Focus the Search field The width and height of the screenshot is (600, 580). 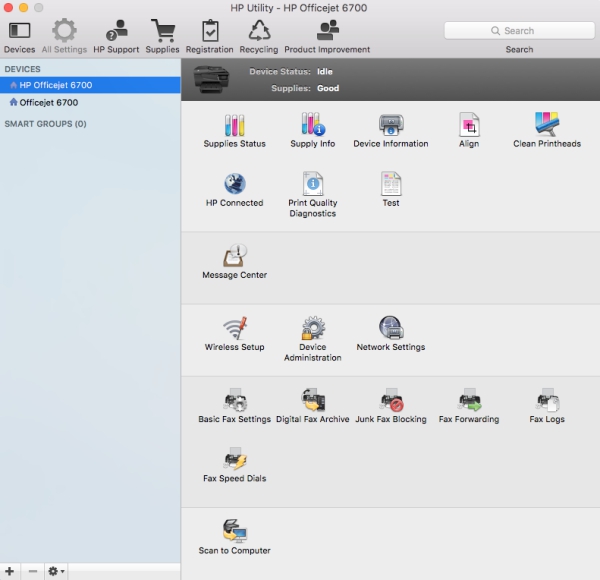(519, 31)
